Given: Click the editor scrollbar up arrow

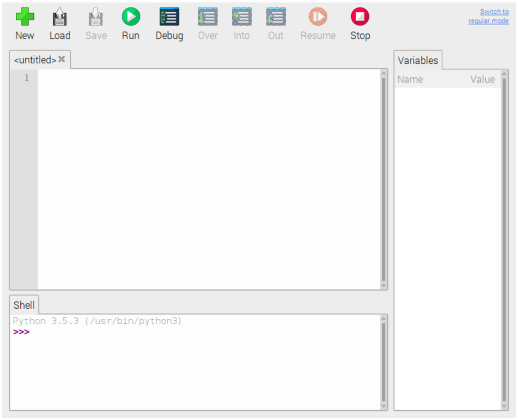Looking at the screenshot, I should click(x=383, y=73).
